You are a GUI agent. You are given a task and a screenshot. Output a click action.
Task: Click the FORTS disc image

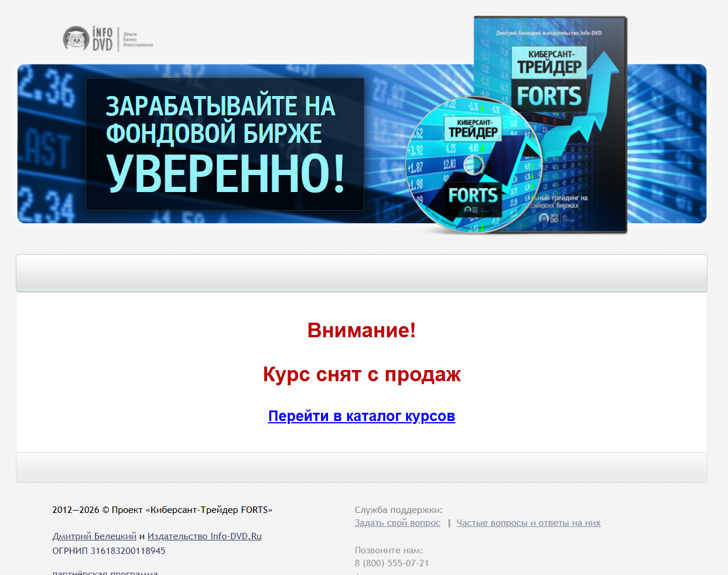click(x=474, y=166)
